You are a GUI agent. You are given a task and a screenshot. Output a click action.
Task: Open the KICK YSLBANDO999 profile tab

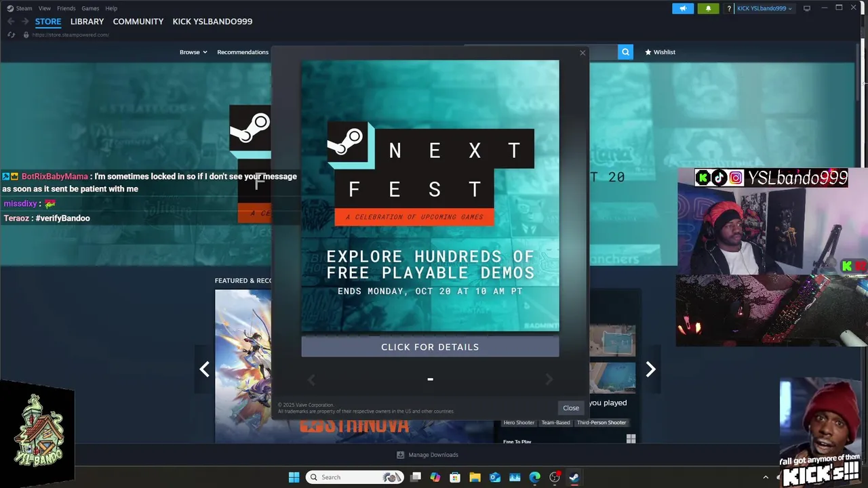click(212, 22)
